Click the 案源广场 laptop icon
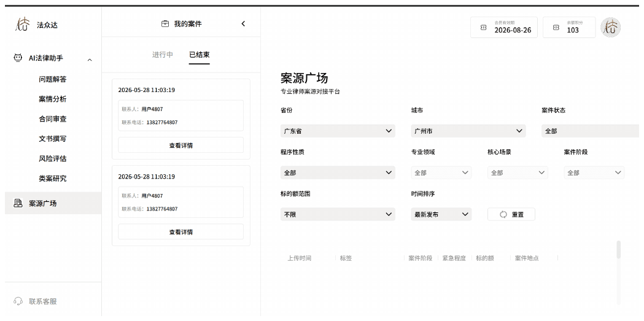Viewport: 644px width, 321px height. click(18, 203)
